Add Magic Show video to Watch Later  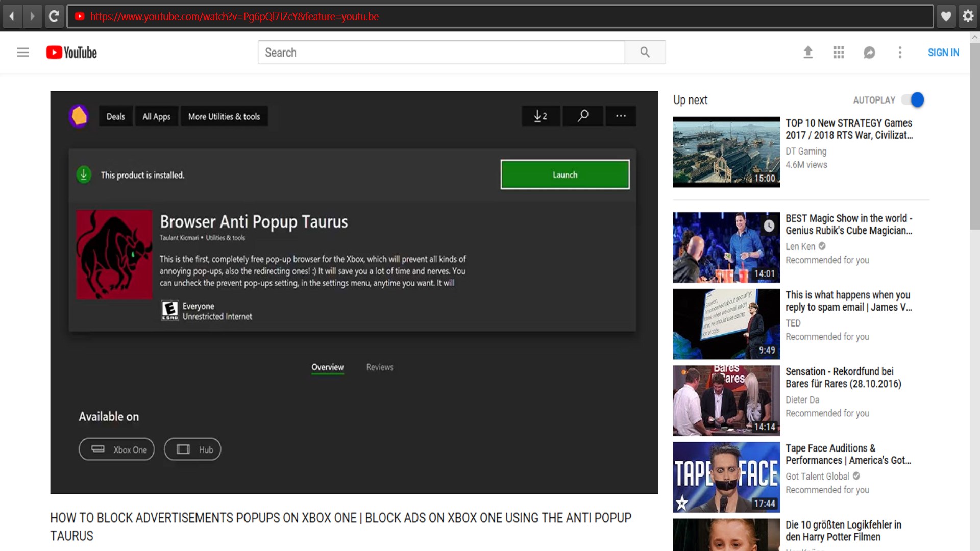tap(769, 226)
